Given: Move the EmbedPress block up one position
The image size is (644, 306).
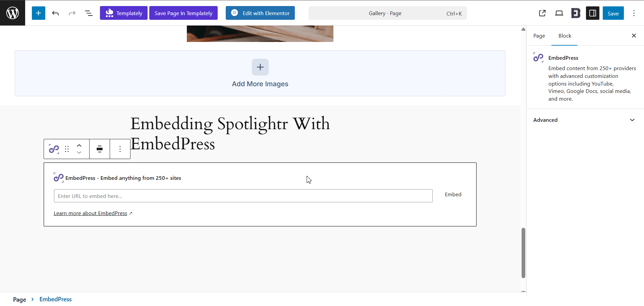Looking at the screenshot, I should [x=79, y=145].
